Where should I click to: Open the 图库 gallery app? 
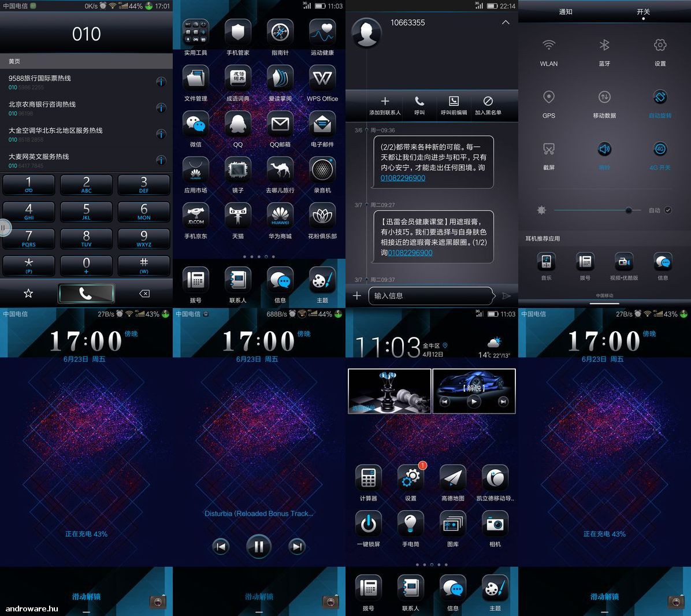[452, 524]
